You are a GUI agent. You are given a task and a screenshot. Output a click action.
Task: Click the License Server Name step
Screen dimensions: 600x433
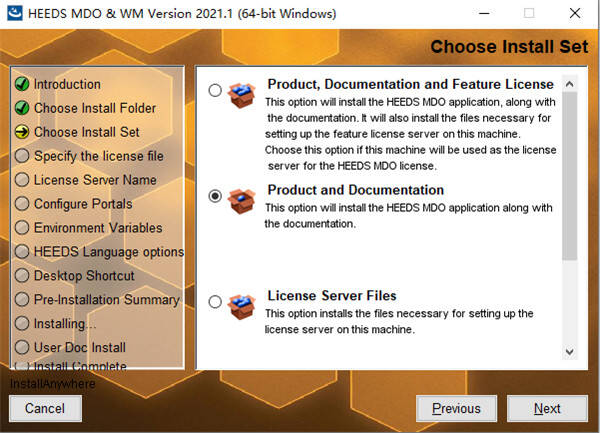[95, 180]
